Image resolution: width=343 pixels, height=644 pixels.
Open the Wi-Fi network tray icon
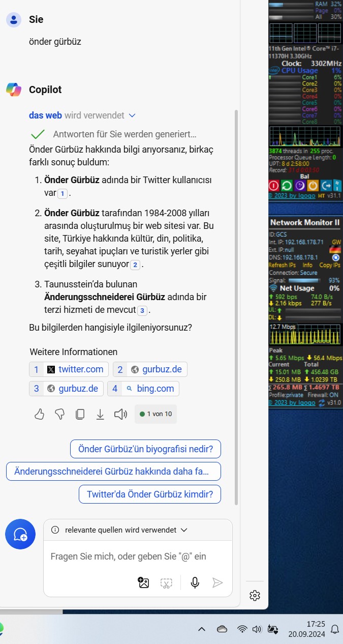click(242, 629)
